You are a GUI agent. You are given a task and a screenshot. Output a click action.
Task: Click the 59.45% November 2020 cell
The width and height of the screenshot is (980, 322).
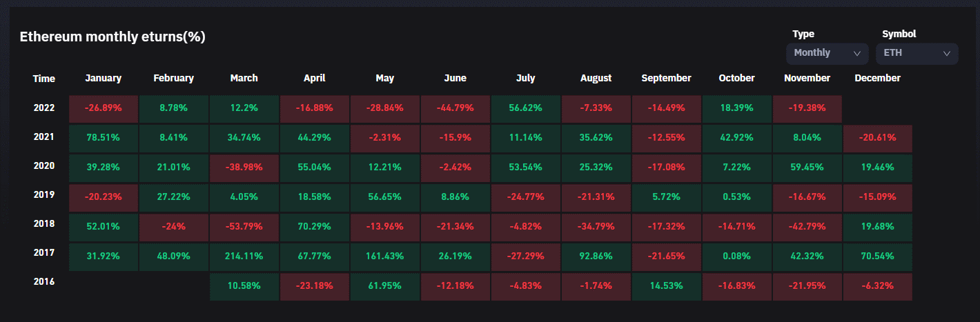[x=807, y=167]
